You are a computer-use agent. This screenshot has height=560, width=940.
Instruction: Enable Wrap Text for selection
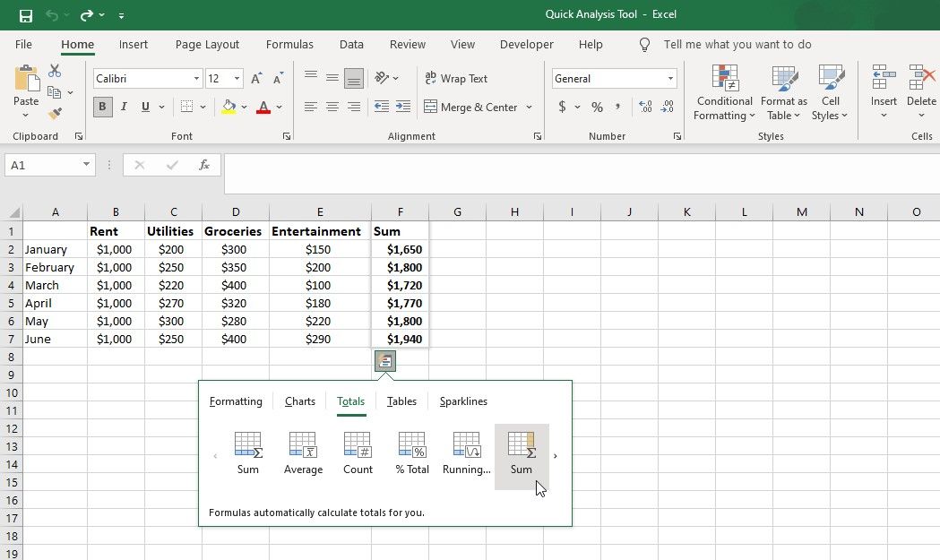(x=457, y=78)
